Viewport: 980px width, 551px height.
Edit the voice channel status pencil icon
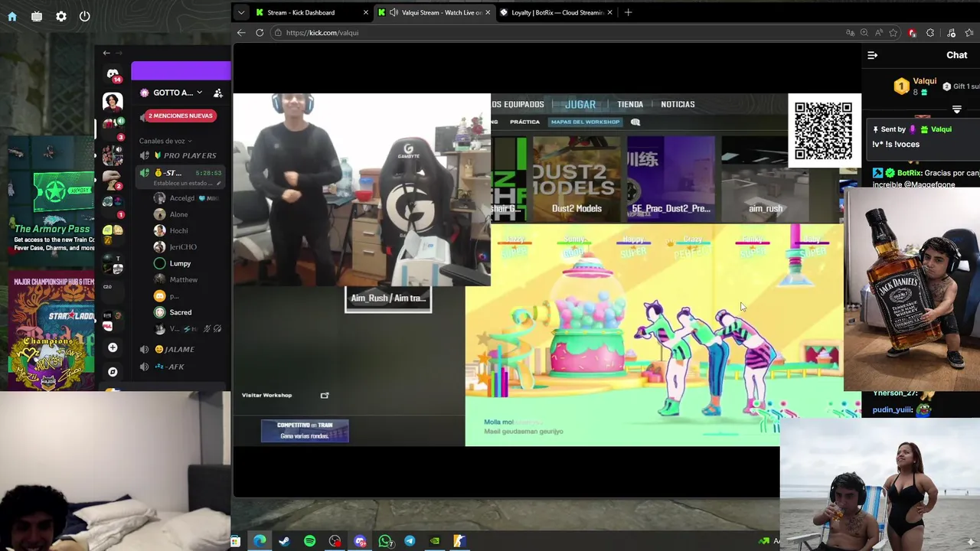pos(218,183)
